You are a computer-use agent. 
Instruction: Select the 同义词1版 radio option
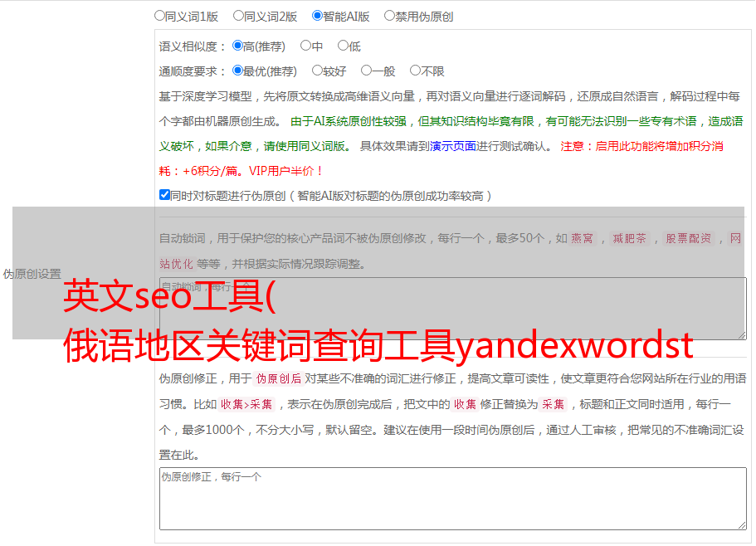coord(159,16)
